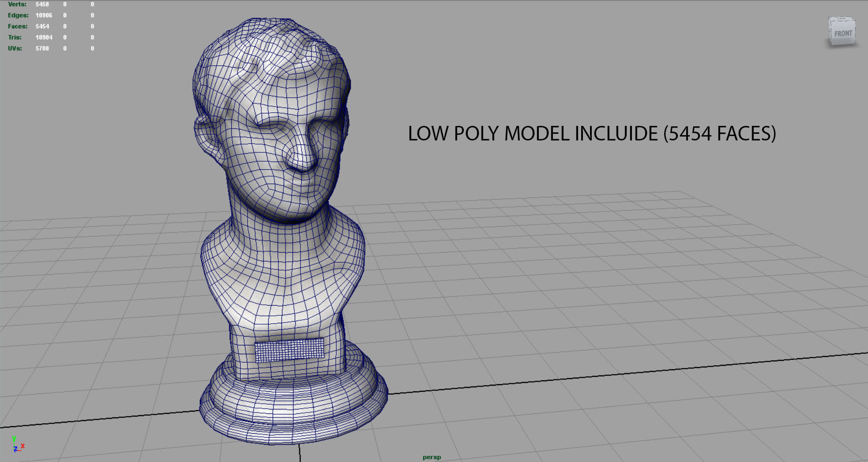
Task: Click the Verts label in the HUD
Action: tap(17, 4)
